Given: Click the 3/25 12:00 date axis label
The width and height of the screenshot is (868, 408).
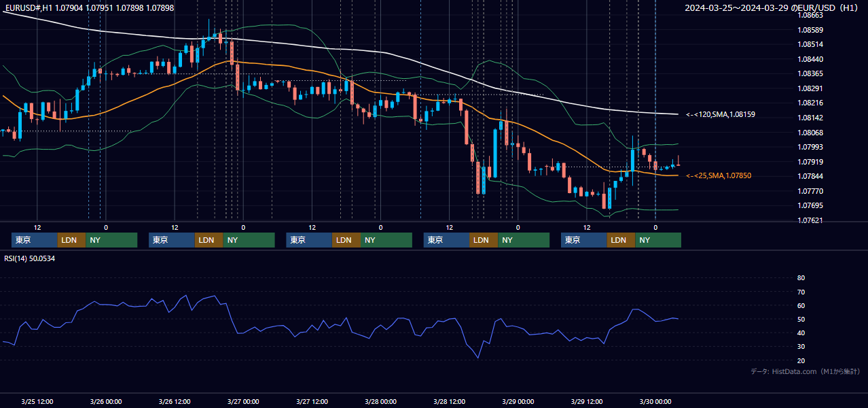Looking at the screenshot, I should coord(37,401).
